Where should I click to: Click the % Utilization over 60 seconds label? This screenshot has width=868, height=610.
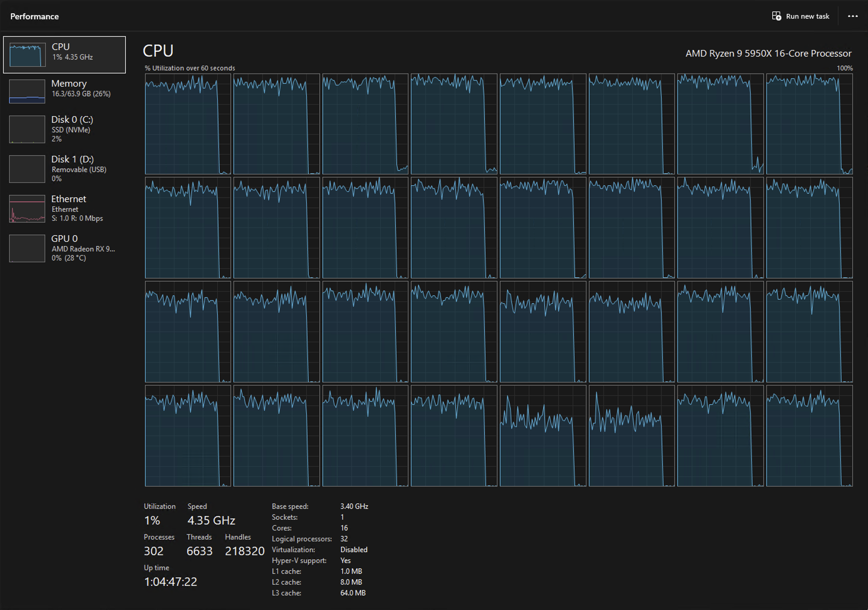pyautogui.click(x=189, y=68)
